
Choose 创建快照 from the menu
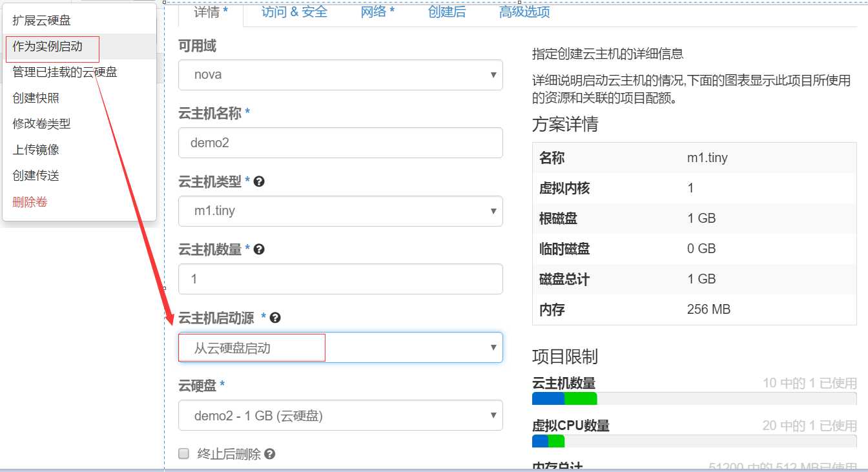pos(79,98)
